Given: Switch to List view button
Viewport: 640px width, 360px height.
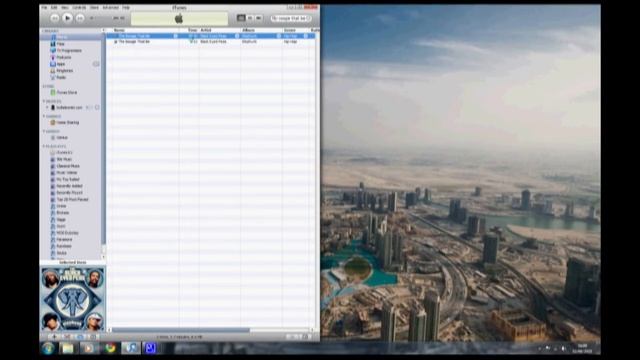Looking at the screenshot, I should tap(241, 18).
